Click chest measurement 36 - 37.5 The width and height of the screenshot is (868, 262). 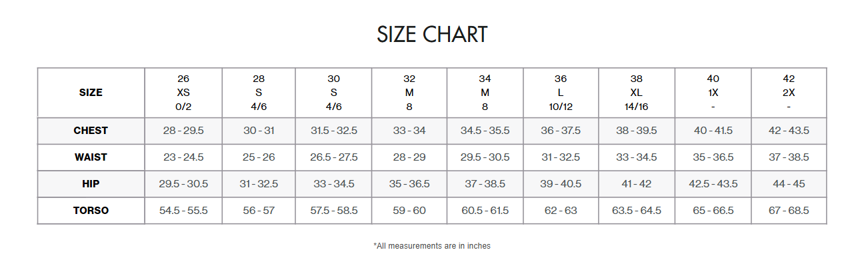(561, 131)
